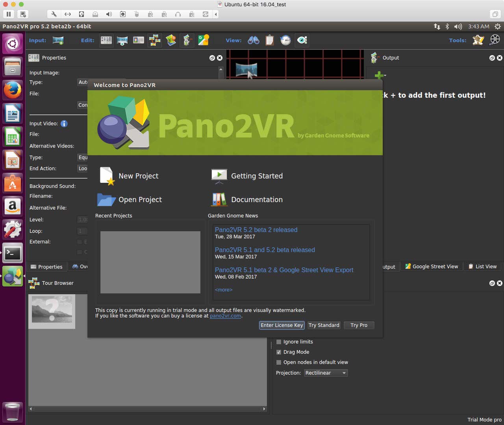Open the Tour Browser icon in Edit toolbar

click(155, 40)
